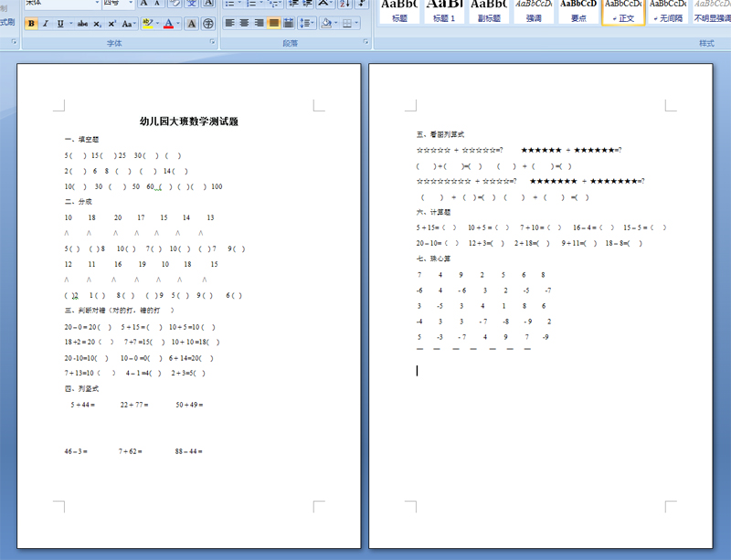Click the distributed alignment icon
This screenshot has height=560, width=731.
289,23
